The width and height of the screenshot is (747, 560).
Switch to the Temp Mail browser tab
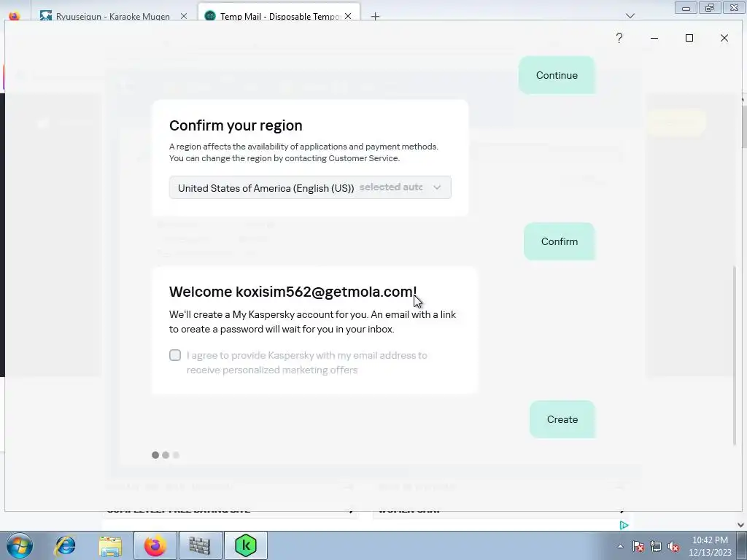click(279, 16)
